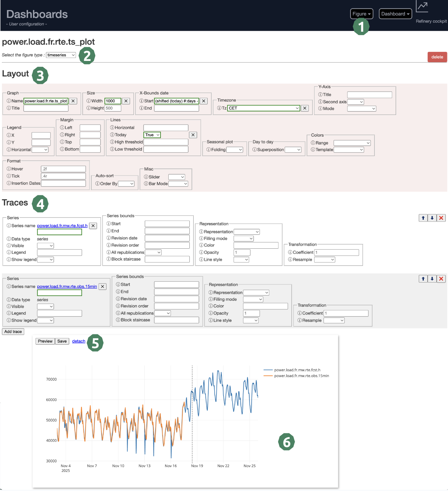The width and height of the screenshot is (448, 491).
Task: Open the Refinery cockpit chart icon
Action: [422, 7]
